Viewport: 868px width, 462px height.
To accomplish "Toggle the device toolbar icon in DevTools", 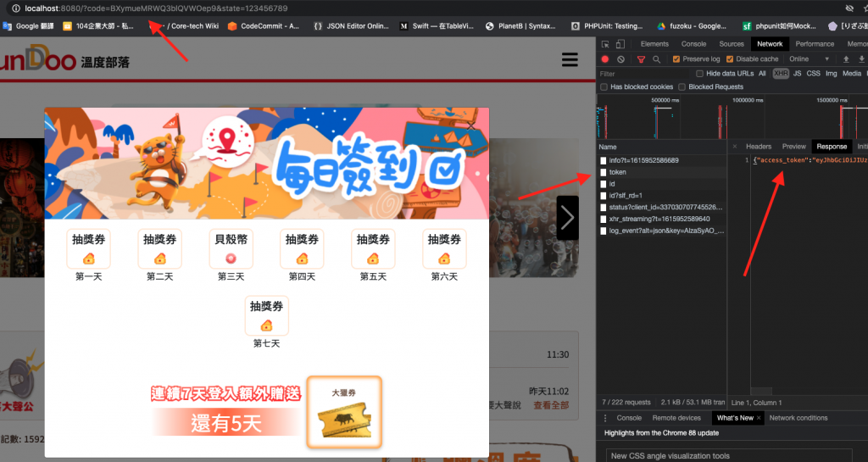I will pos(620,44).
